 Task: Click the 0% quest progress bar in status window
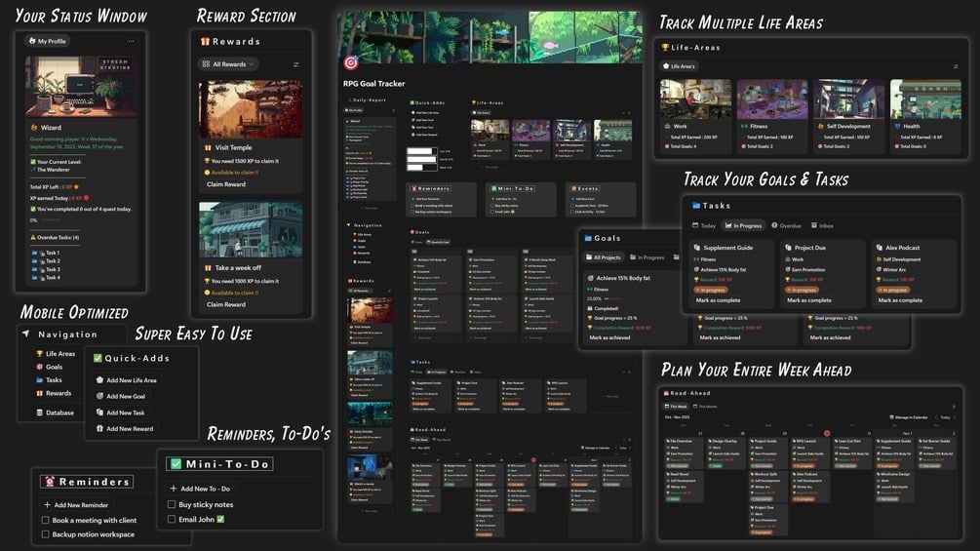click(x=50, y=220)
